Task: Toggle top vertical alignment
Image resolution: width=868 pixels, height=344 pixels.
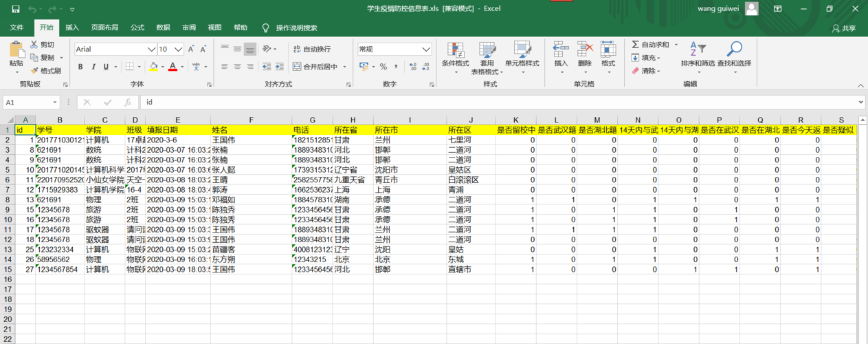Action: click(224, 49)
